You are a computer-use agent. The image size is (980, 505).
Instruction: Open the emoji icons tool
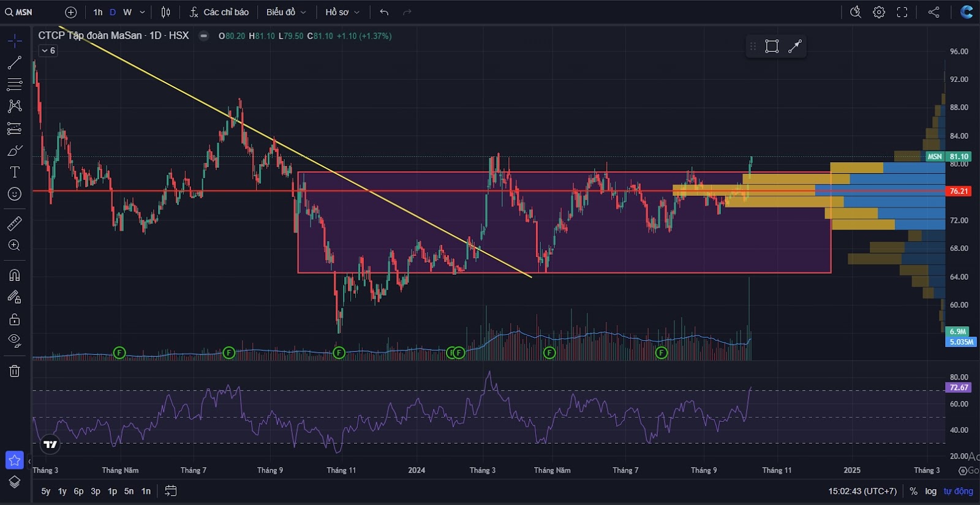click(x=15, y=194)
